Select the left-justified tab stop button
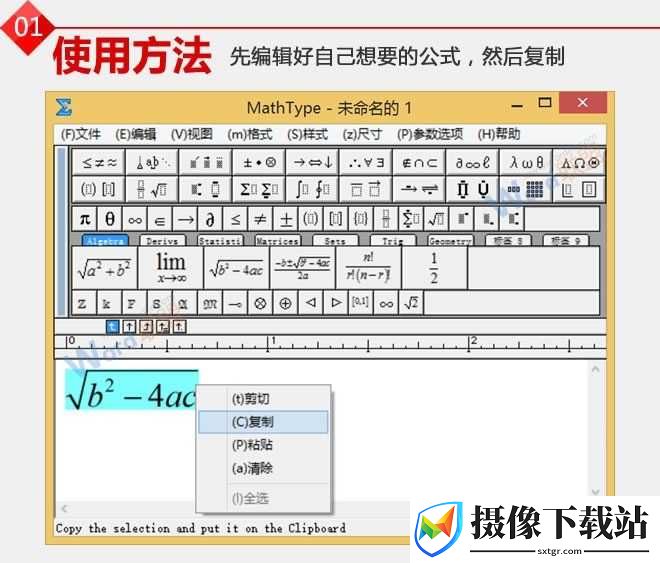 tap(112, 327)
